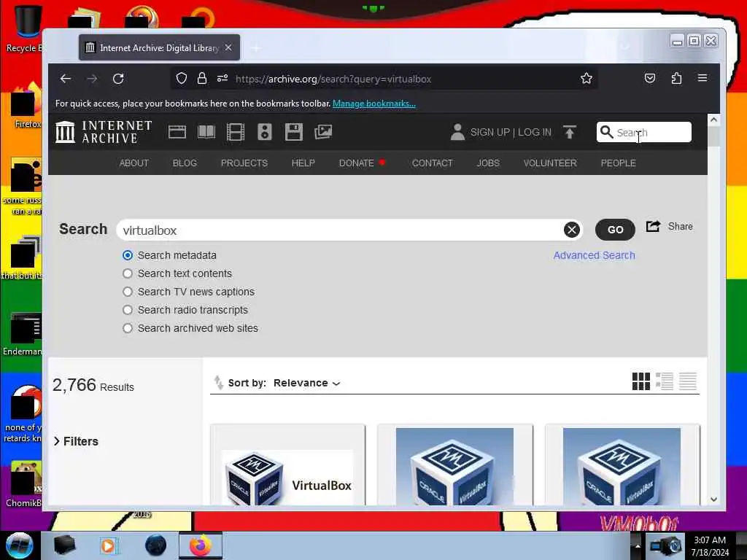Viewport: 747px width, 560px height.
Task: Open the Images icon in Archive header
Action: 323,132
